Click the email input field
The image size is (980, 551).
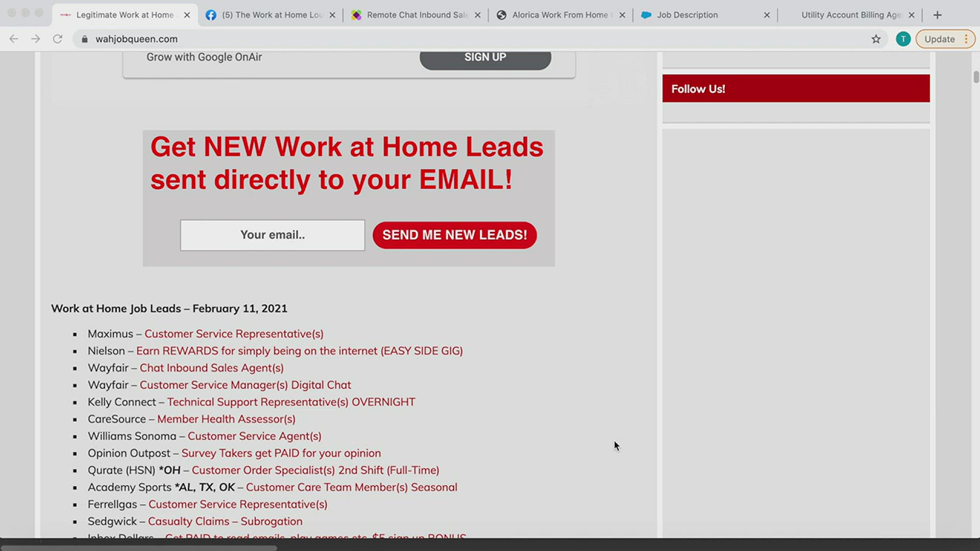[273, 235]
